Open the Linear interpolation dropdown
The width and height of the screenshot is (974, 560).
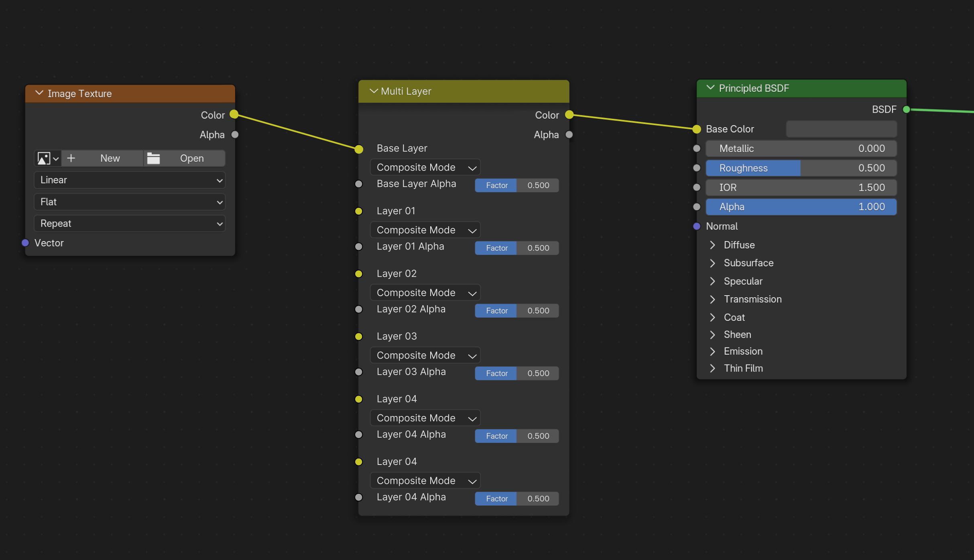[x=130, y=180]
